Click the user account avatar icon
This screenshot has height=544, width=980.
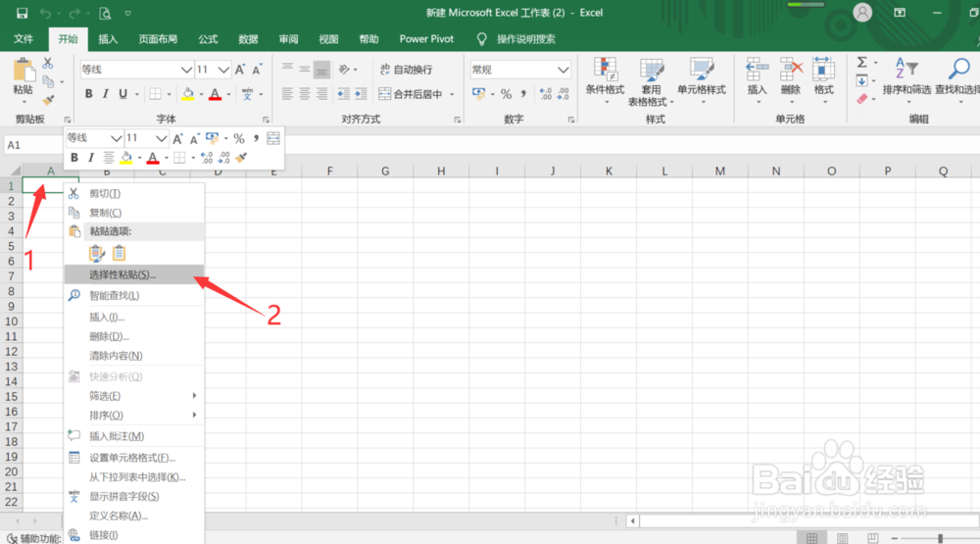click(x=862, y=13)
